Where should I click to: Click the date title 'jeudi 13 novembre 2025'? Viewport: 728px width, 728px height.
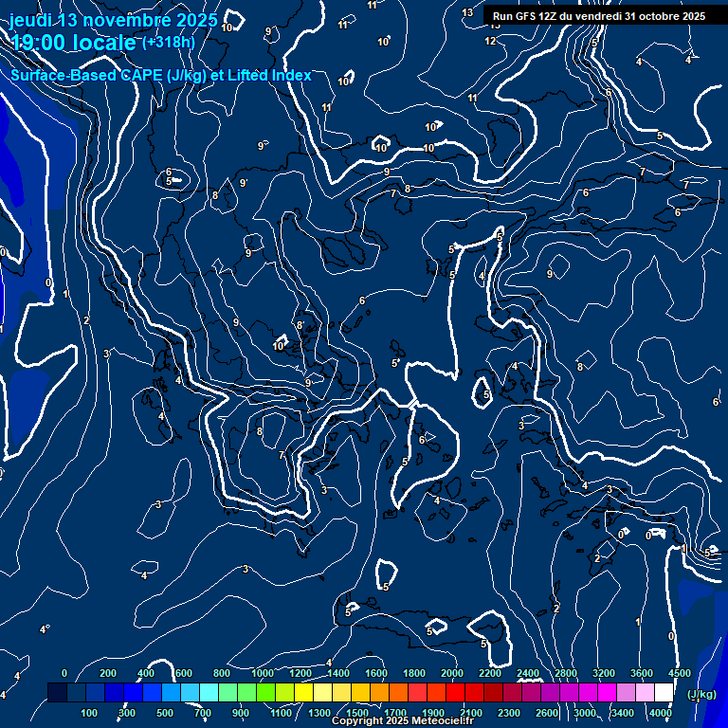point(114,20)
